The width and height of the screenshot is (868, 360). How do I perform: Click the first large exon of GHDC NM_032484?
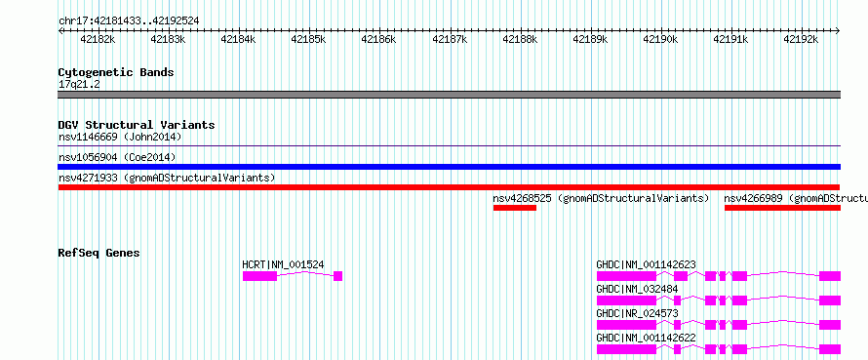[627, 300]
